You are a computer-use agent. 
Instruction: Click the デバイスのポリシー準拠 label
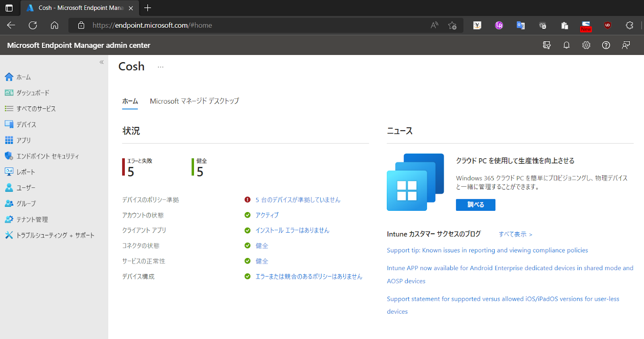(151, 200)
